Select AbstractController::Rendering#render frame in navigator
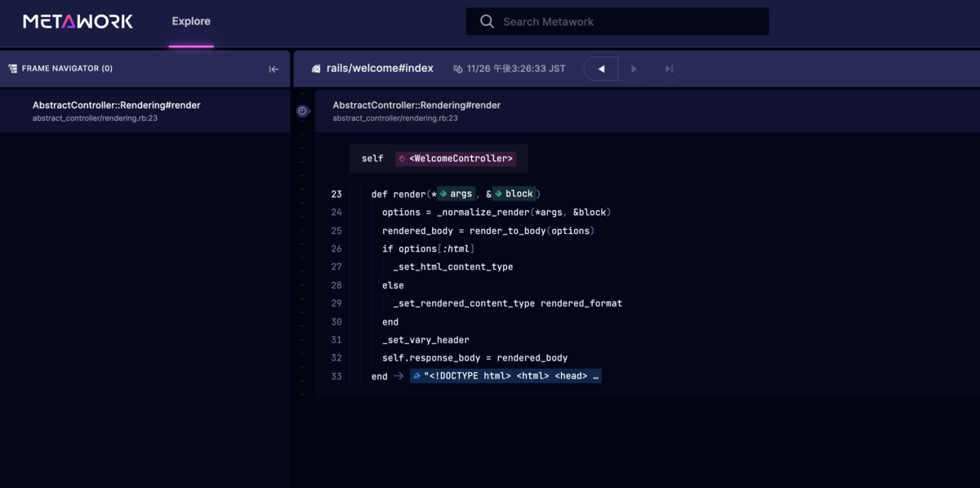Viewport: 980px width, 488px height. coord(145,111)
